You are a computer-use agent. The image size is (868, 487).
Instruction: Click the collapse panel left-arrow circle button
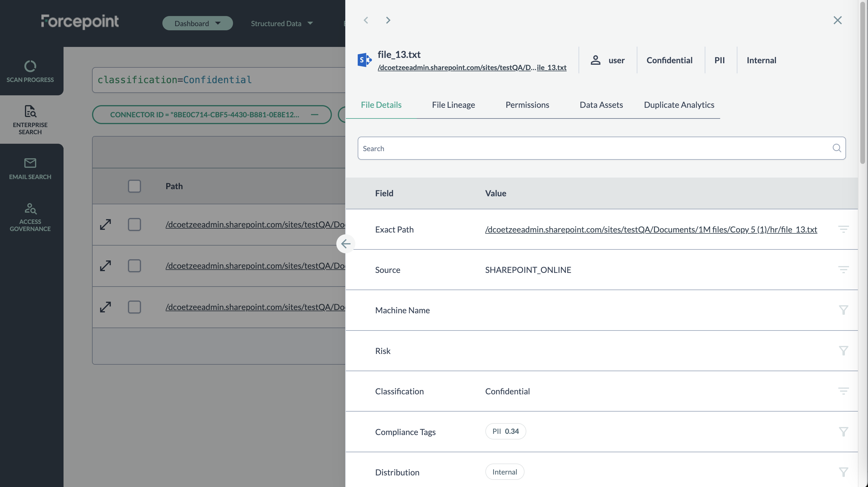[x=345, y=244]
